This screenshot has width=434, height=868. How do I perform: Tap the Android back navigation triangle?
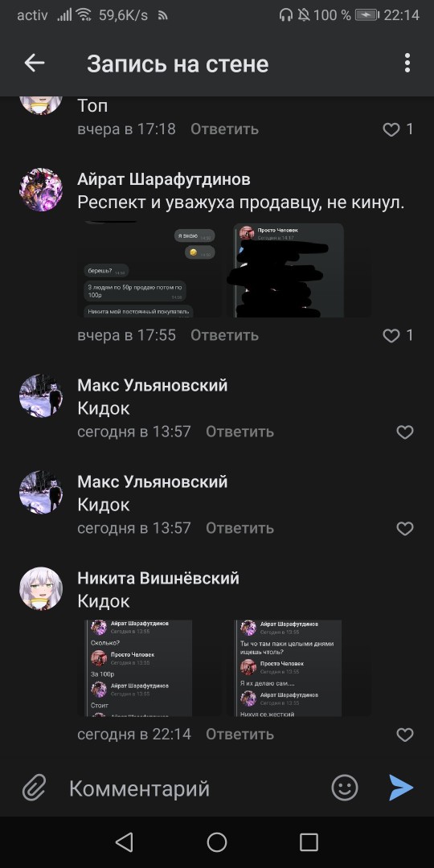point(125,842)
